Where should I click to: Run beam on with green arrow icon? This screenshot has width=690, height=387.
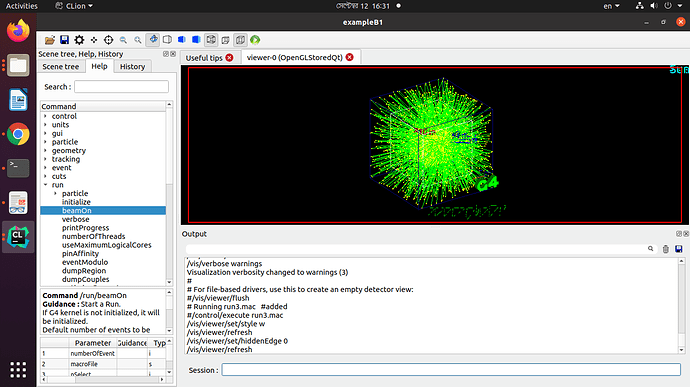coord(255,40)
